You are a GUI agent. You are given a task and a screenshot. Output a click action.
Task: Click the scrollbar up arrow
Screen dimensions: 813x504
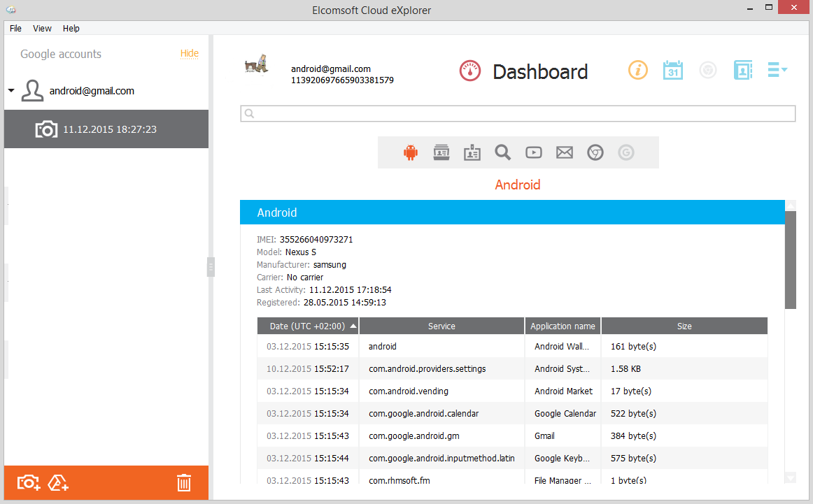click(790, 206)
